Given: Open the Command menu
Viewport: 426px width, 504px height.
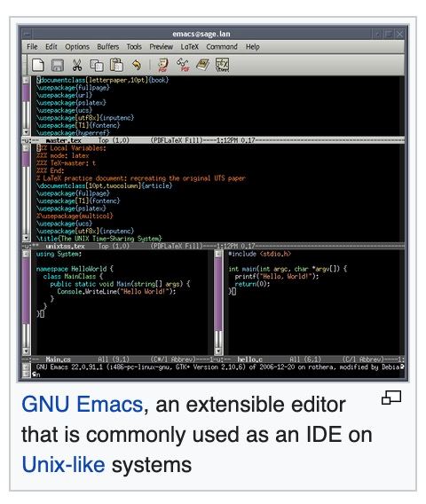Looking at the screenshot, I should pyautogui.click(x=222, y=47).
